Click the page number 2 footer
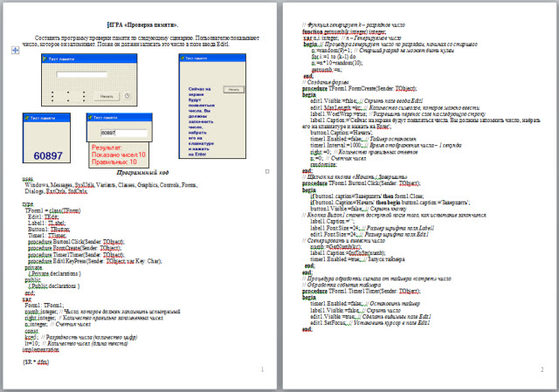Viewport: 559px width, 392px height. pyautogui.click(x=542, y=370)
